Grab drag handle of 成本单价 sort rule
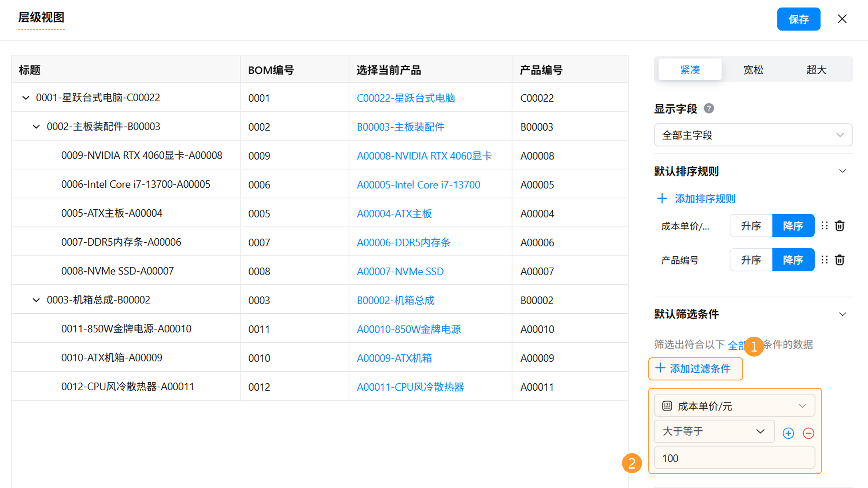The height and width of the screenshot is (488, 868). point(824,226)
